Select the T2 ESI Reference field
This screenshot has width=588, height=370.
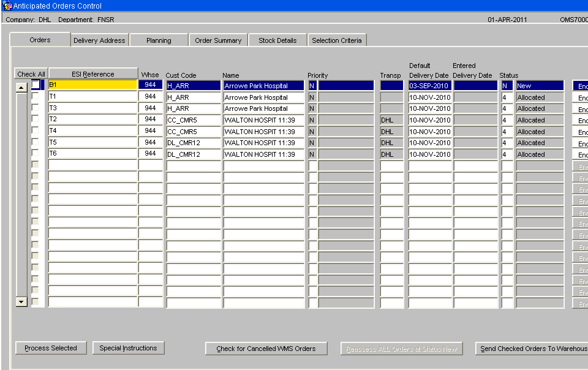click(x=92, y=119)
